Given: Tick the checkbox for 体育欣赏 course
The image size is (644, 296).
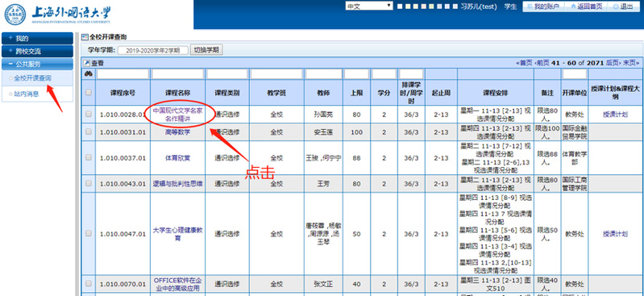Looking at the screenshot, I should (x=89, y=157).
